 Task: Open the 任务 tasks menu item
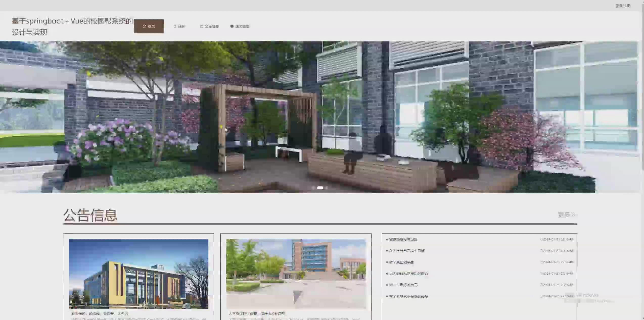[x=181, y=26]
